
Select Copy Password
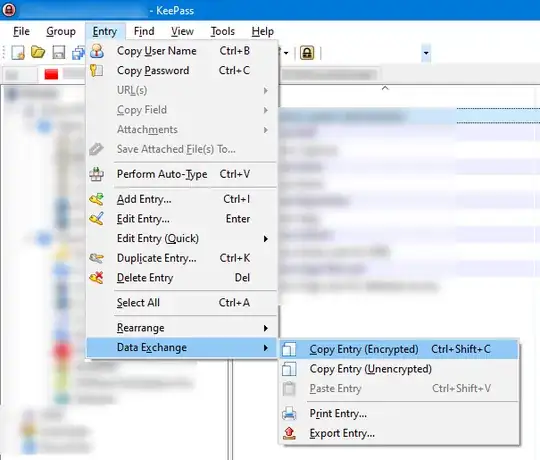click(182, 71)
